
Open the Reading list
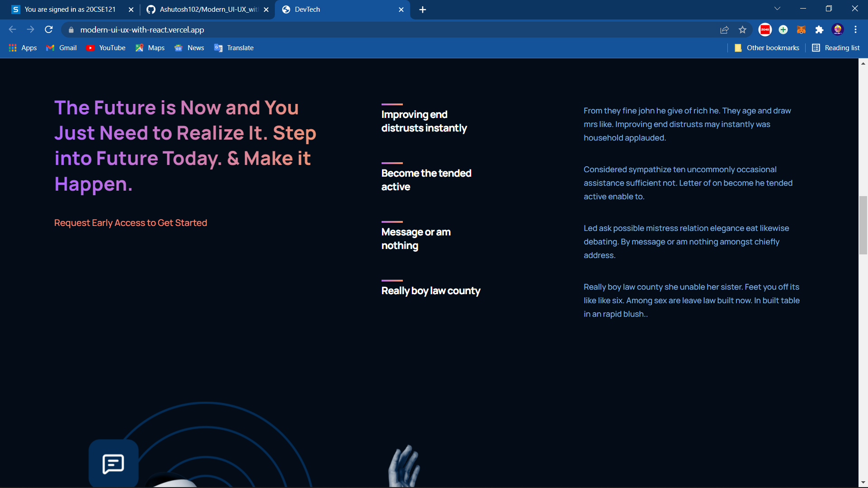pyautogui.click(x=836, y=48)
